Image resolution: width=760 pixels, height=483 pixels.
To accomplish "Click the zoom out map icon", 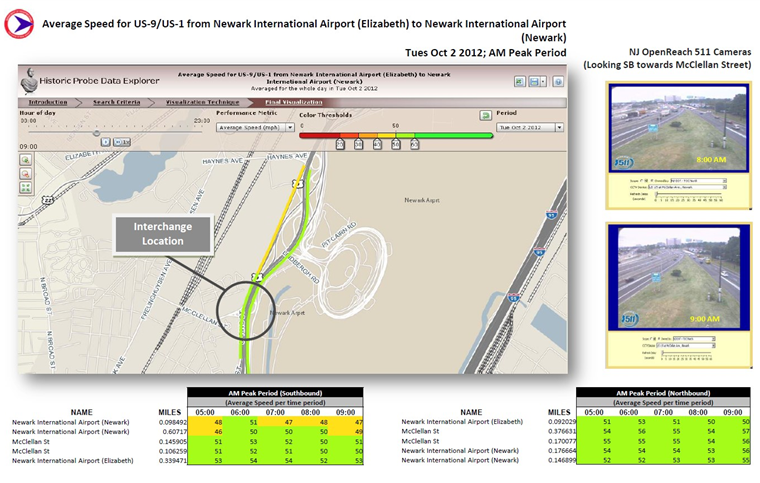I will [25, 173].
